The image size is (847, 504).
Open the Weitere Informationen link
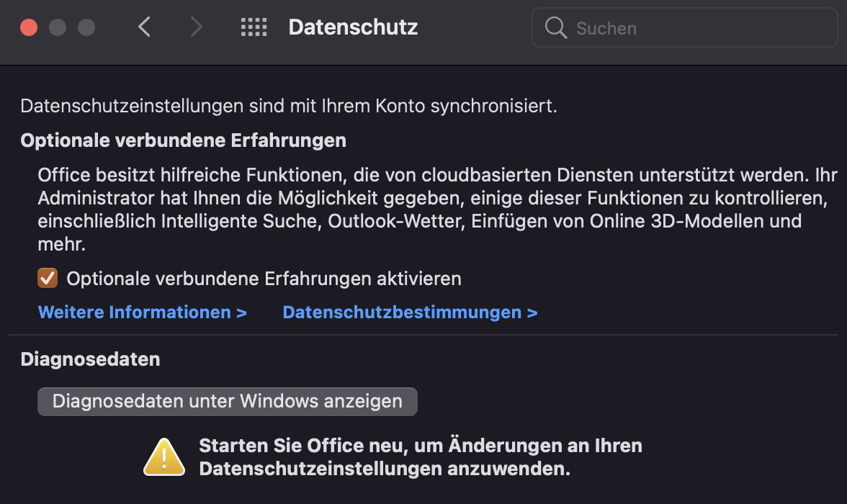pos(142,312)
